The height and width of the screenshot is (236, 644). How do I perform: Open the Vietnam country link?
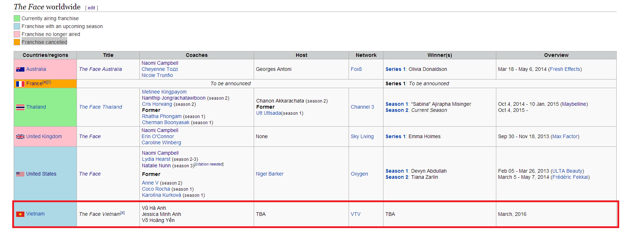pyautogui.click(x=35, y=214)
